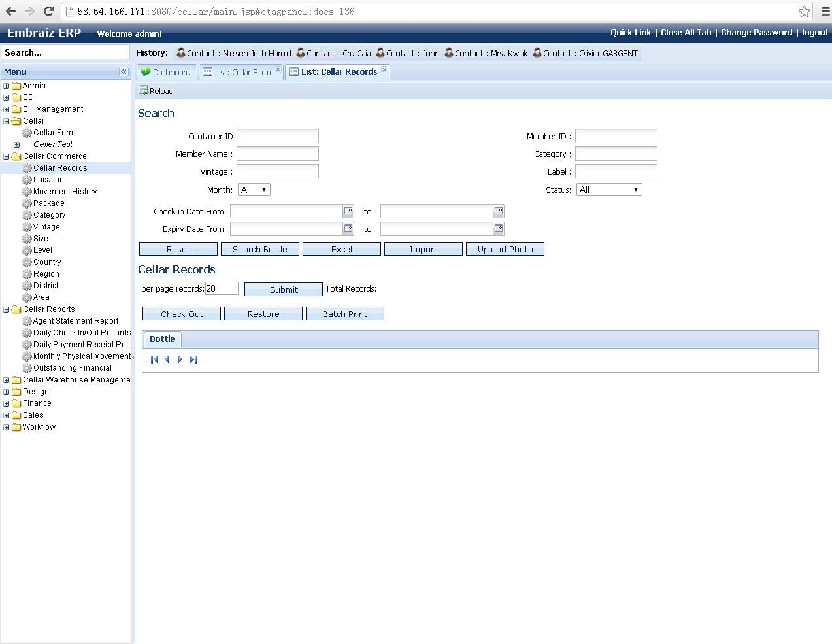Go to next page of Bottle grid
The width and height of the screenshot is (832, 644).
(x=180, y=360)
